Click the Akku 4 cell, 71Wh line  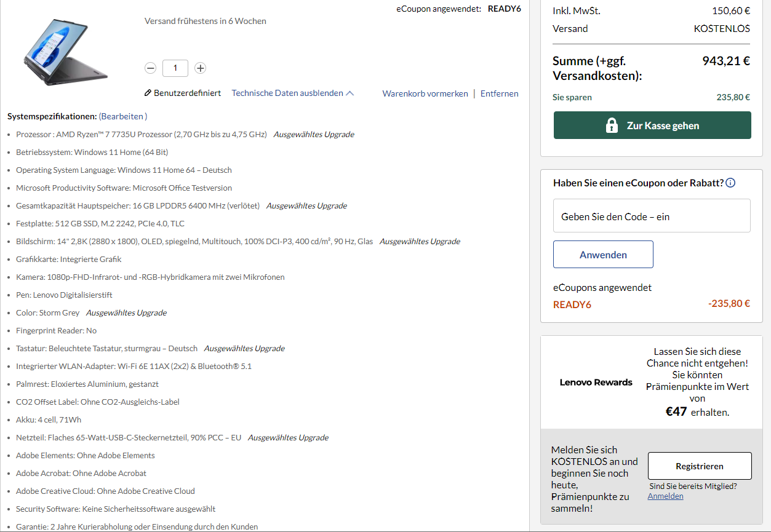[x=49, y=419]
